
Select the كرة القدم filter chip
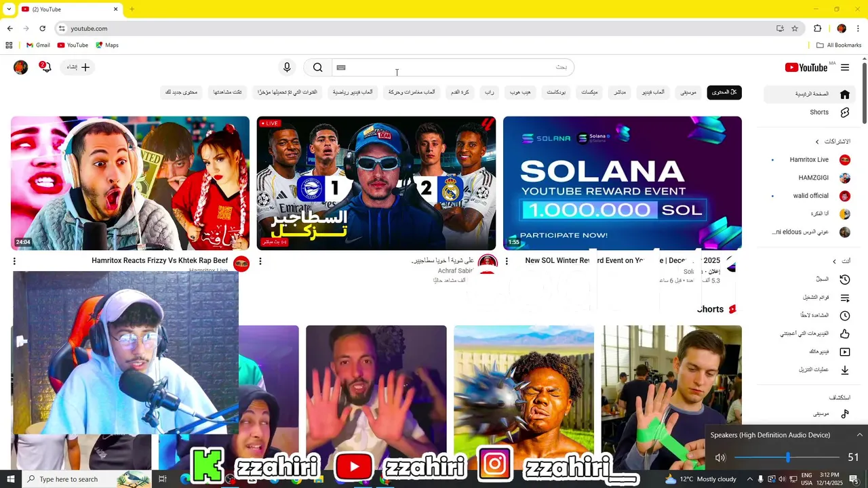(x=460, y=92)
